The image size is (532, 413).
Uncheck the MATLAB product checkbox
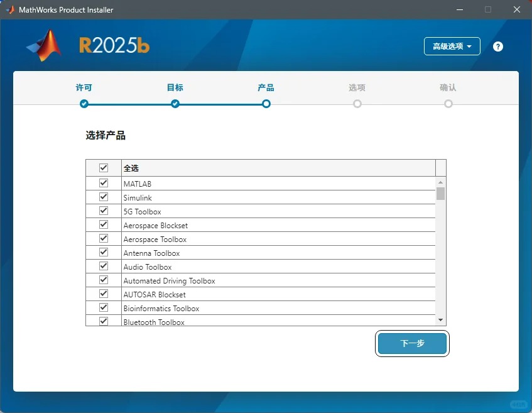point(104,182)
